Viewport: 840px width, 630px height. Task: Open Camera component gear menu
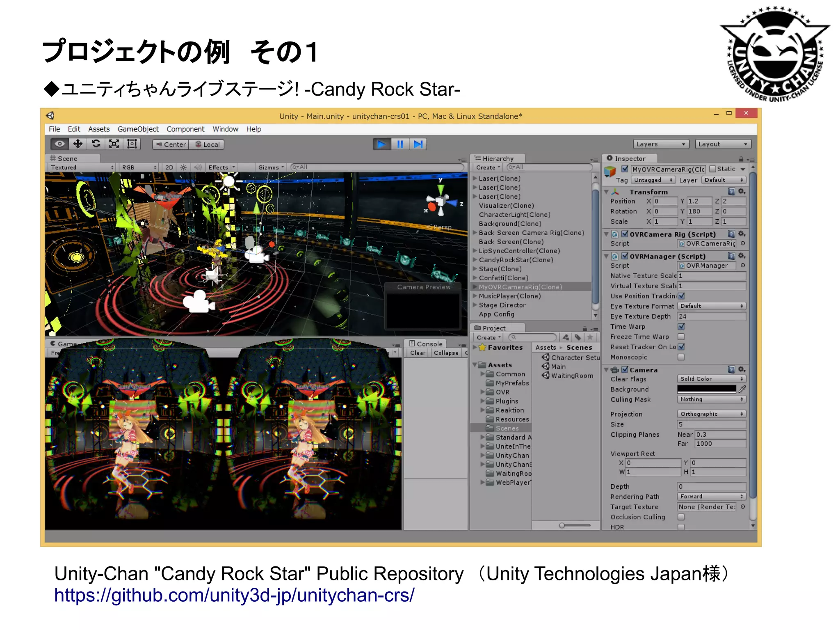point(742,370)
